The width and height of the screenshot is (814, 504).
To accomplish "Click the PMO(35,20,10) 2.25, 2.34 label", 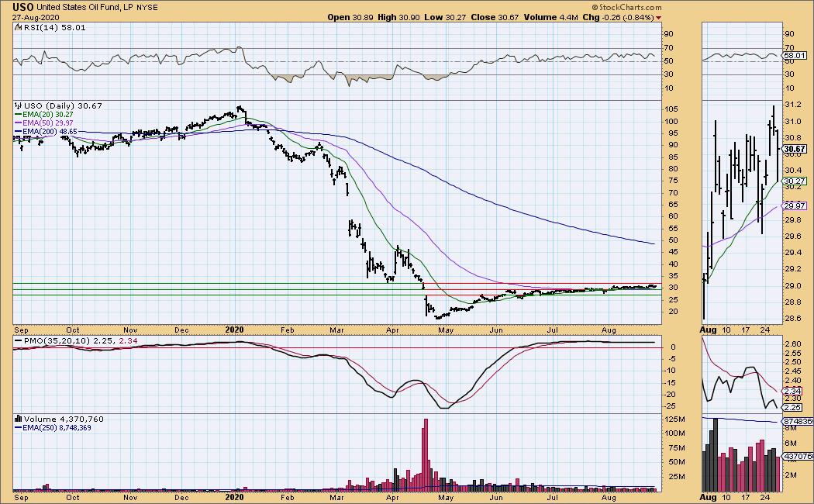I will click(81, 341).
